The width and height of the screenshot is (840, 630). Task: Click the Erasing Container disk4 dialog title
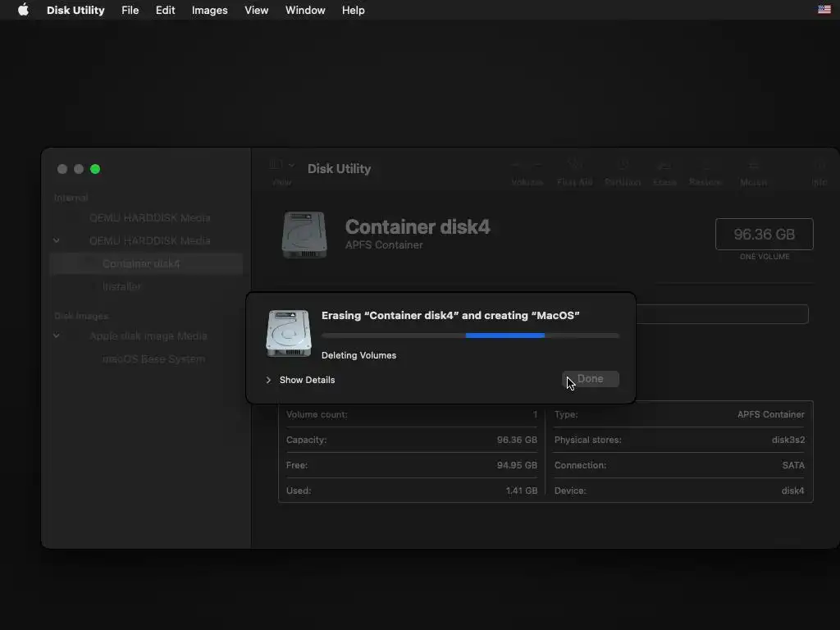[x=450, y=316]
